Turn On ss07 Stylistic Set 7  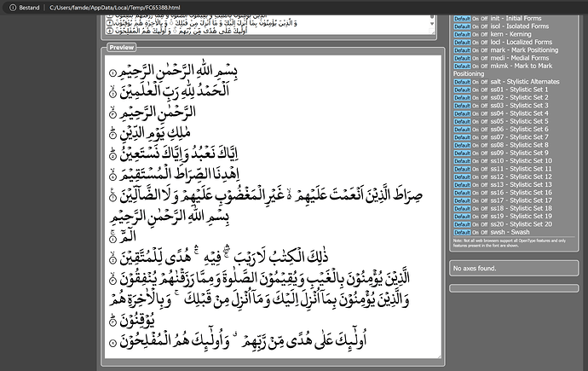click(x=476, y=137)
